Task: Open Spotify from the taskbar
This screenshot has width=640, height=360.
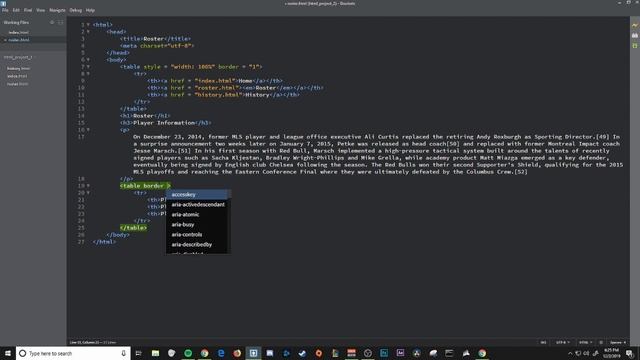Action: pyautogui.click(x=188, y=353)
